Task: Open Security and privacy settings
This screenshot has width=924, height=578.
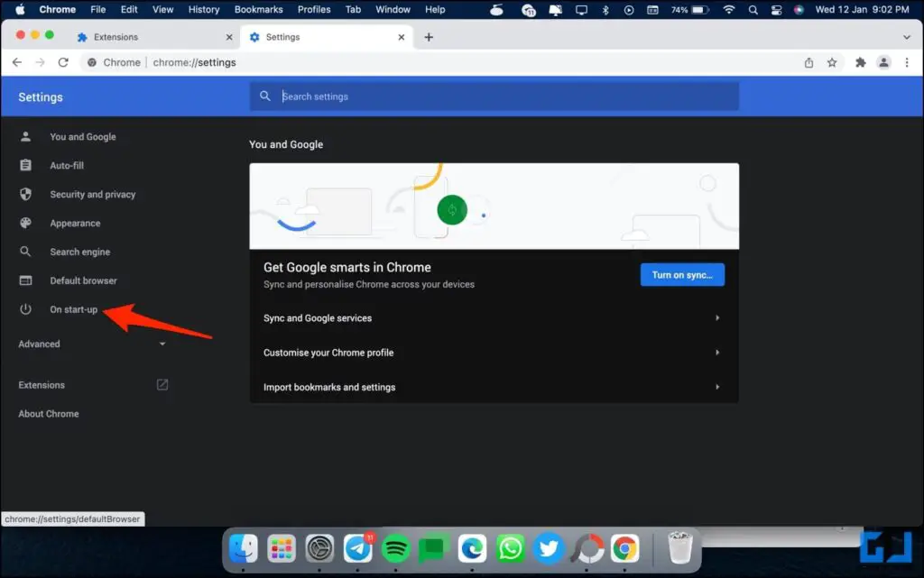Action: pyautogui.click(x=93, y=194)
